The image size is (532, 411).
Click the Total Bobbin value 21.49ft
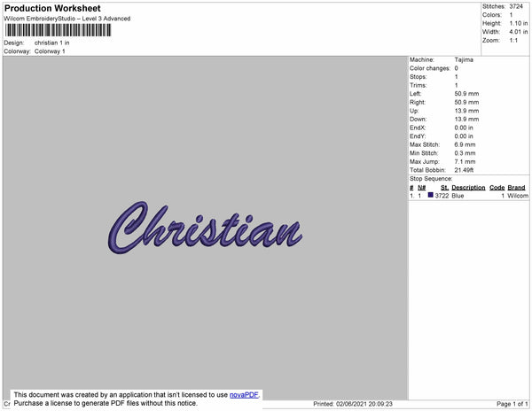coord(464,170)
